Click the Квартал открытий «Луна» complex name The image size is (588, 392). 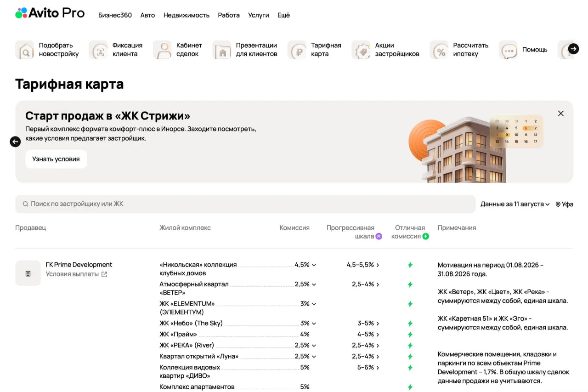coord(199,356)
